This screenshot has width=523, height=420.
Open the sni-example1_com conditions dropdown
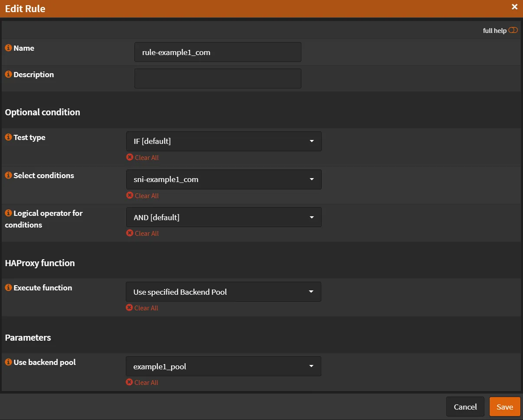tap(223, 179)
